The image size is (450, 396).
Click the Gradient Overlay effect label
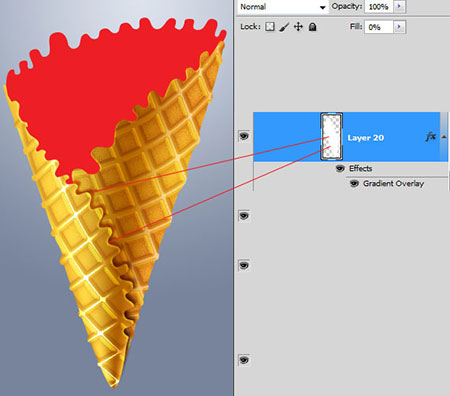(x=393, y=183)
